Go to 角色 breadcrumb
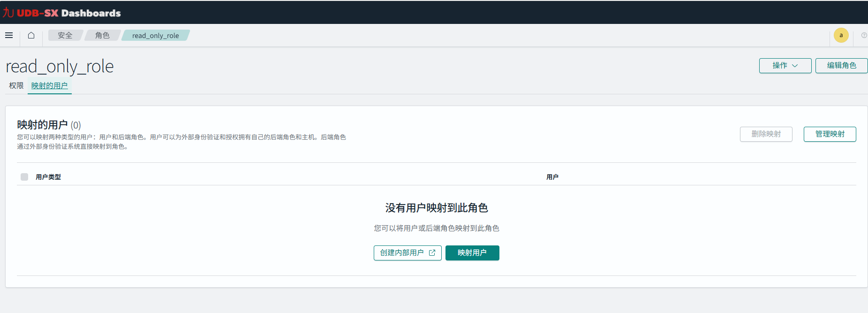The width and height of the screenshot is (868, 313). coord(102,36)
